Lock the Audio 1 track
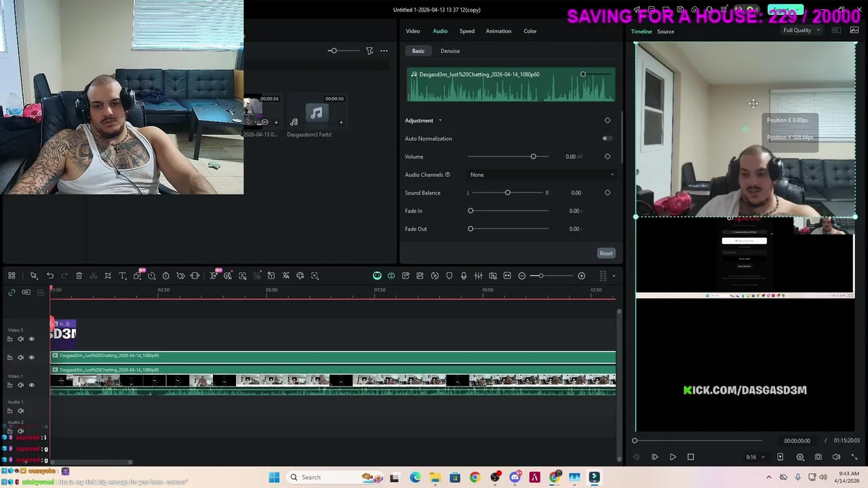This screenshot has height=488, width=868. [x=9, y=411]
